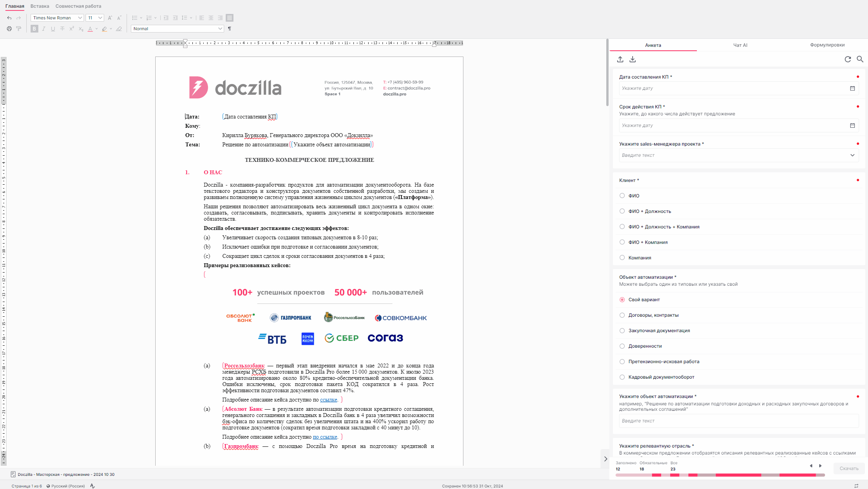Collapse the side panel with chevron
The width and height of the screenshot is (868, 489).
[606, 459]
